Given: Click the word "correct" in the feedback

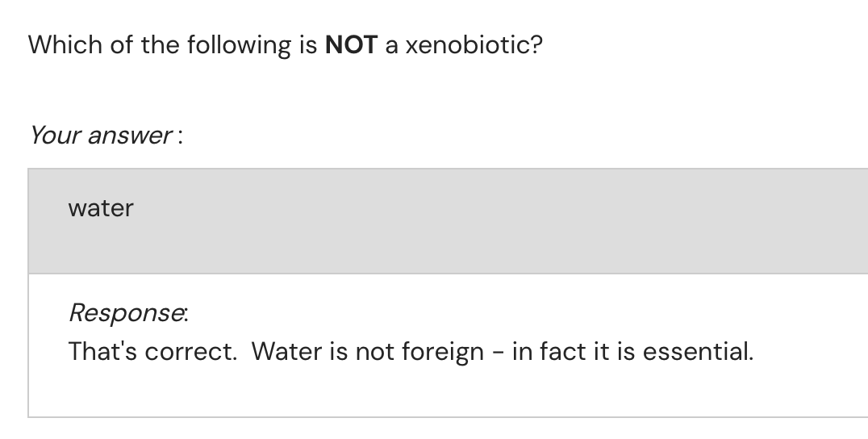Looking at the screenshot, I should click(x=190, y=351).
